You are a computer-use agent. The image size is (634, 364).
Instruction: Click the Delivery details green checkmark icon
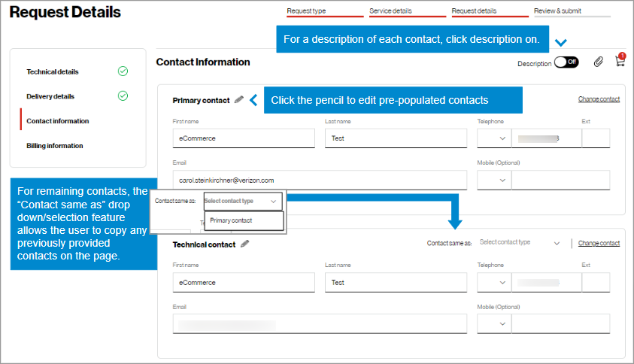point(123,96)
